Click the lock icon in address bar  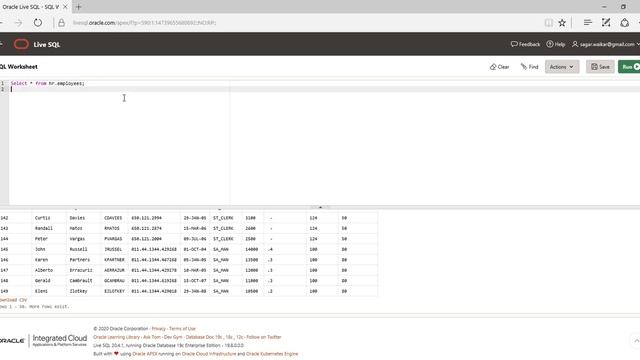pyautogui.click(x=62, y=23)
